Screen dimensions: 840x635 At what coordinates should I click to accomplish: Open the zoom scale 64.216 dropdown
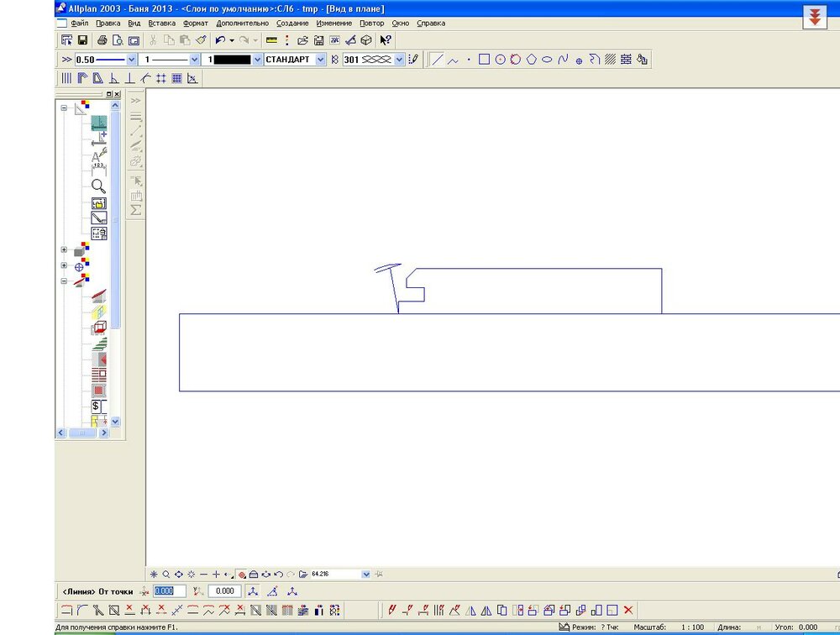pos(365,574)
